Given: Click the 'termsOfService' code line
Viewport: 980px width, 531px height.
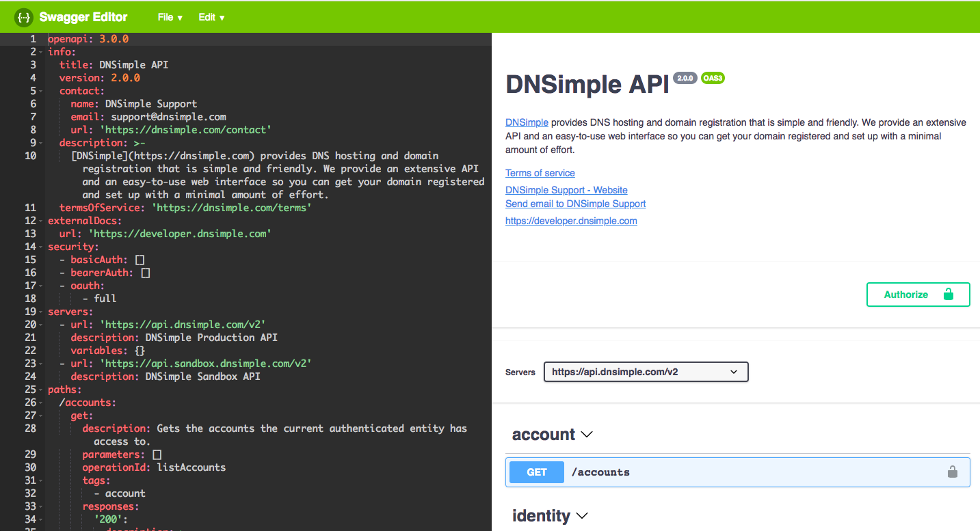Looking at the screenshot, I should click(x=185, y=208).
